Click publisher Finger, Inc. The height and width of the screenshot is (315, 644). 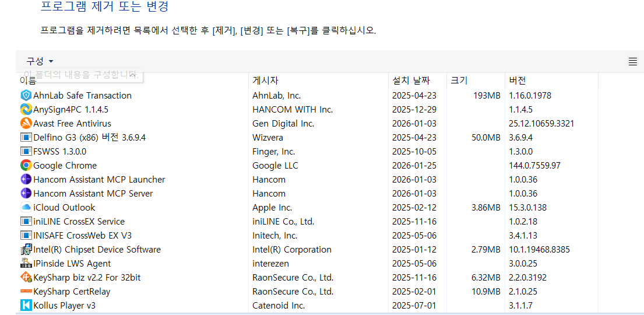point(273,151)
